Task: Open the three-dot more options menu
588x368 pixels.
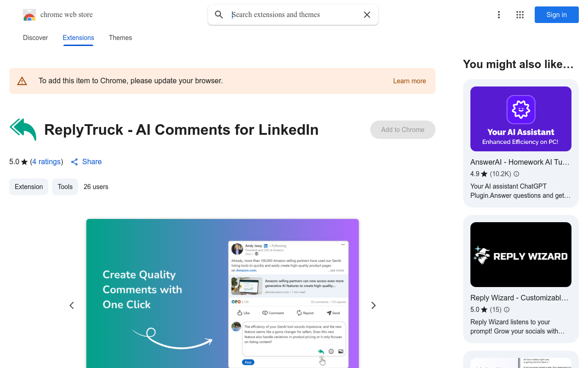Action: [x=499, y=15]
